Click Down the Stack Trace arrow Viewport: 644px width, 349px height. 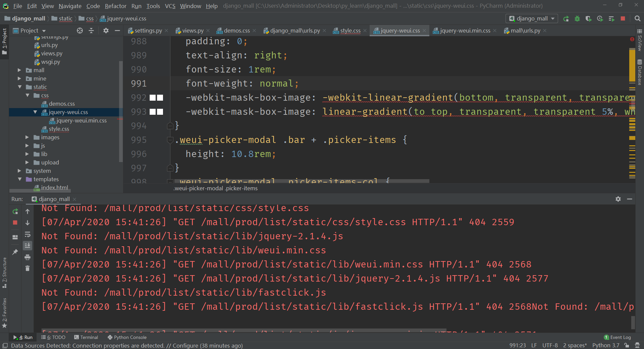[28, 223]
